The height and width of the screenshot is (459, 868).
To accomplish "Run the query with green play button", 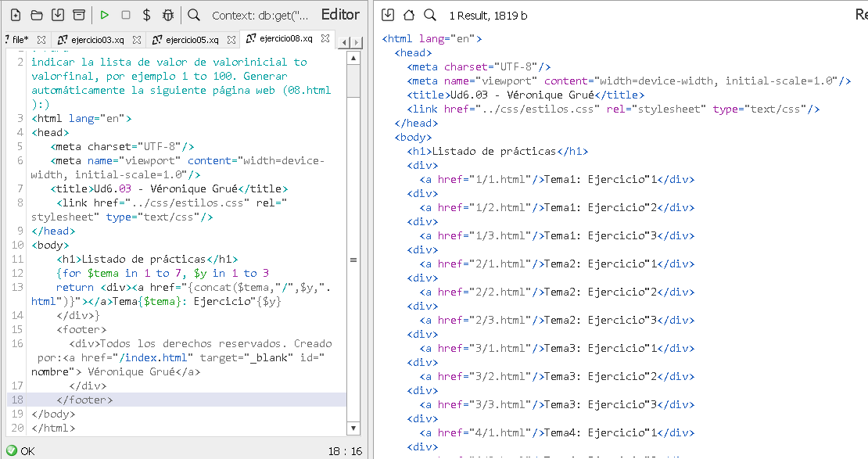I will click(104, 15).
